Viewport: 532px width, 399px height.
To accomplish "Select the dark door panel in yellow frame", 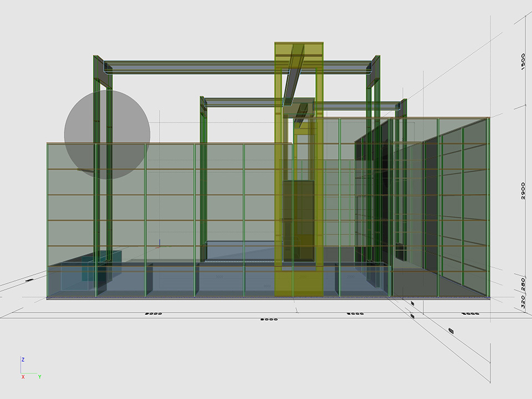I will tap(298, 219).
